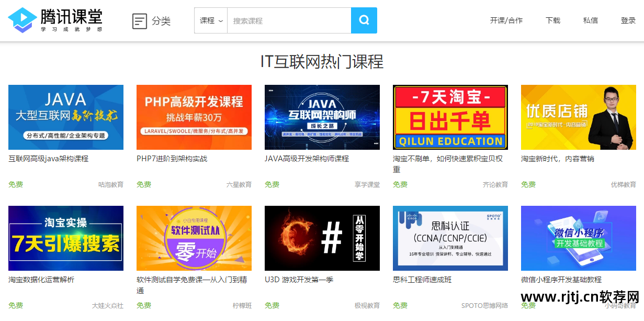Click the 私信 messages item
The height and width of the screenshot is (321, 644).
[590, 20]
